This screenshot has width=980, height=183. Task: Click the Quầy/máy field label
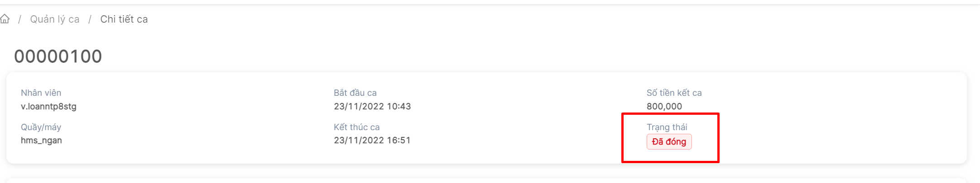41,127
